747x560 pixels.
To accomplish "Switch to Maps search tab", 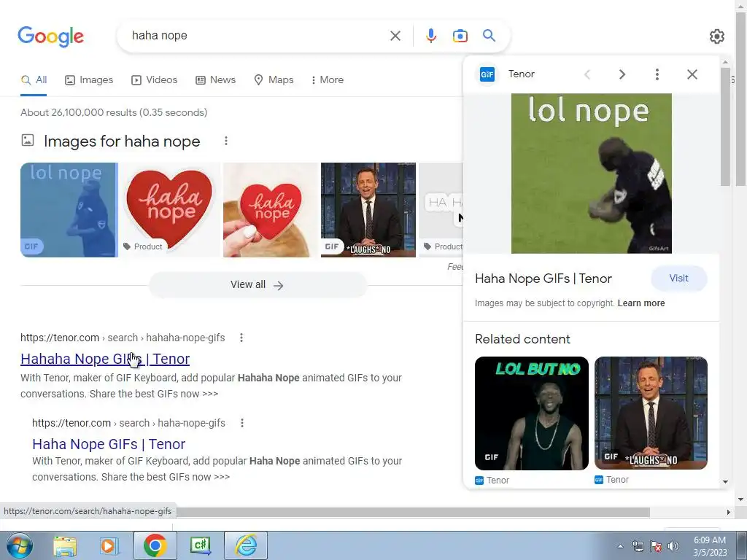I will (274, 80).
